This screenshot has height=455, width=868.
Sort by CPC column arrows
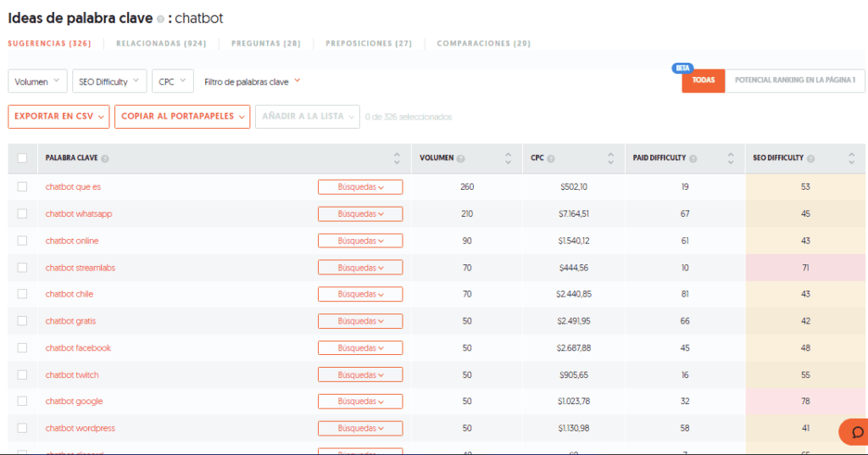click(610, 158)
